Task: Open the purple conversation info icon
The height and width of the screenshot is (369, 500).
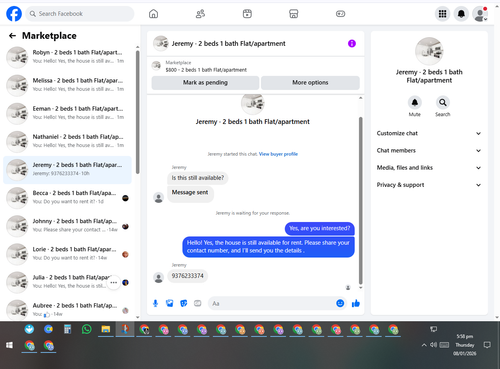Action: coord(352,43)
